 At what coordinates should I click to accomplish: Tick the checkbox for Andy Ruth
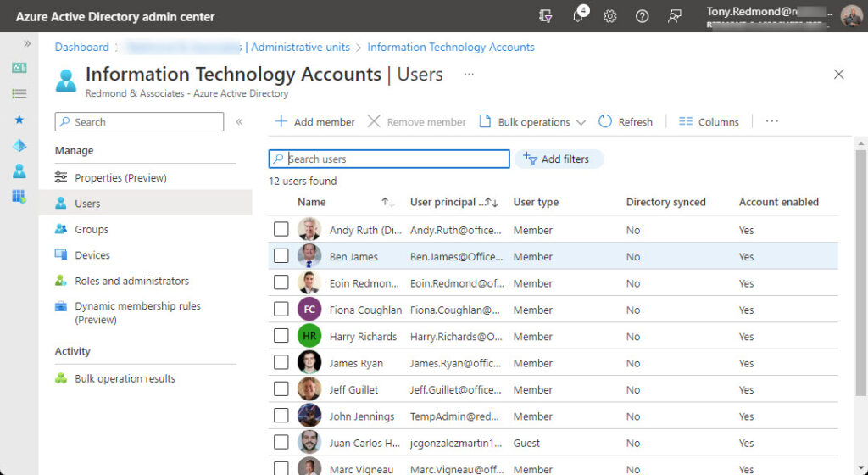(x=281, y=229)
